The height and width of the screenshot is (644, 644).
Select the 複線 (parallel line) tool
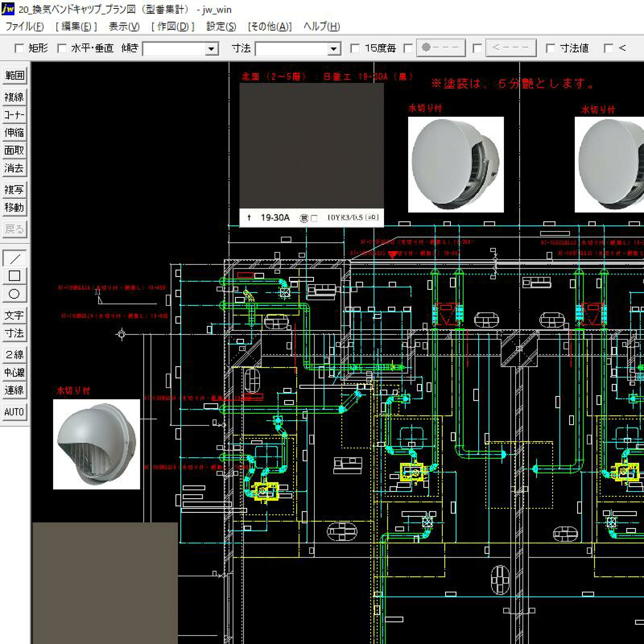[15, 97]
